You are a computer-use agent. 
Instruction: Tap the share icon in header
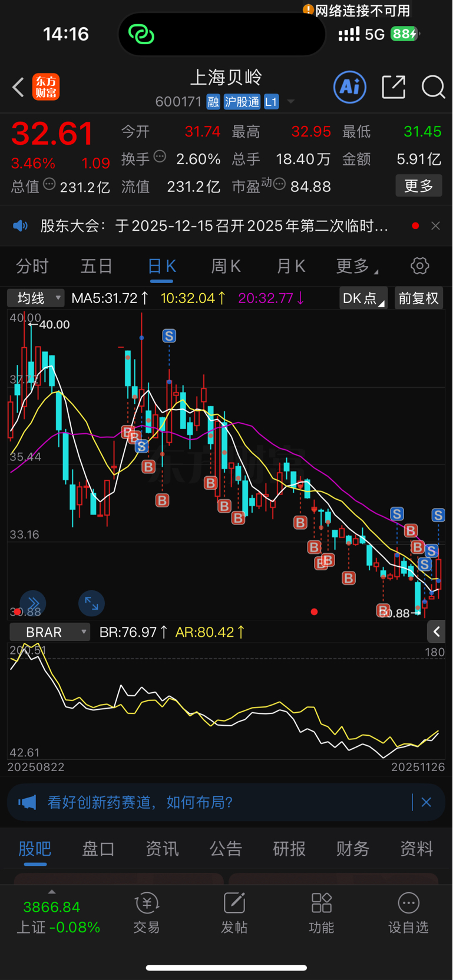pyautogui.click(x=394, y=87)
